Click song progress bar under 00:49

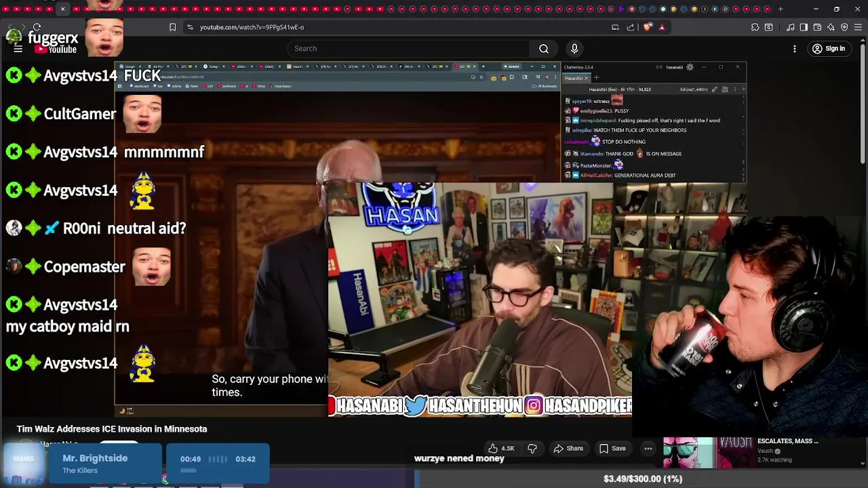click(189, 470)
